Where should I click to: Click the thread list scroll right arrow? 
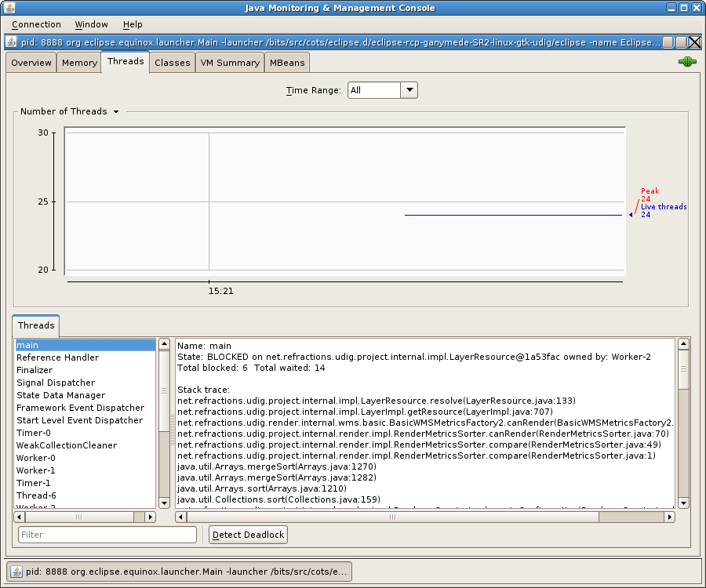coord(151,517)
